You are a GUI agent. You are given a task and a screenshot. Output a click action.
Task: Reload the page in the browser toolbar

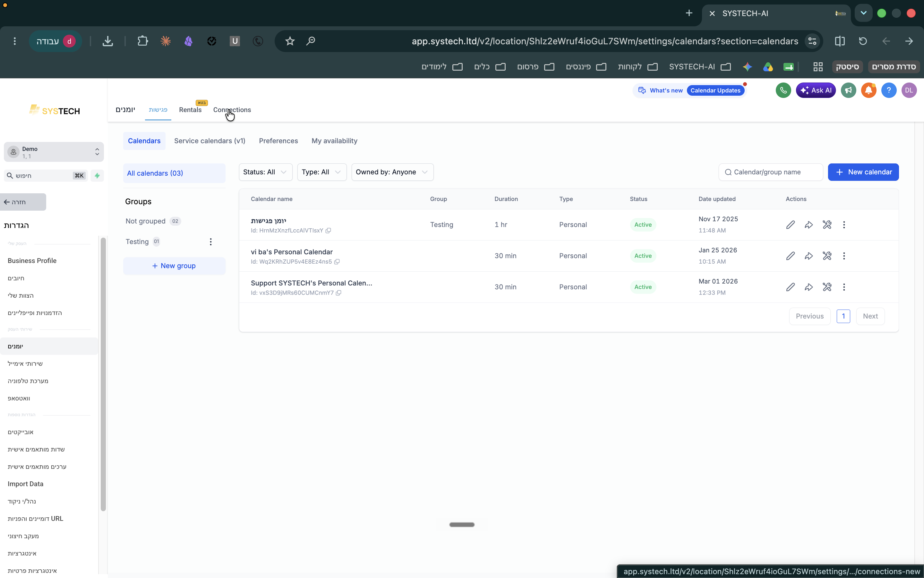point(863,41)
